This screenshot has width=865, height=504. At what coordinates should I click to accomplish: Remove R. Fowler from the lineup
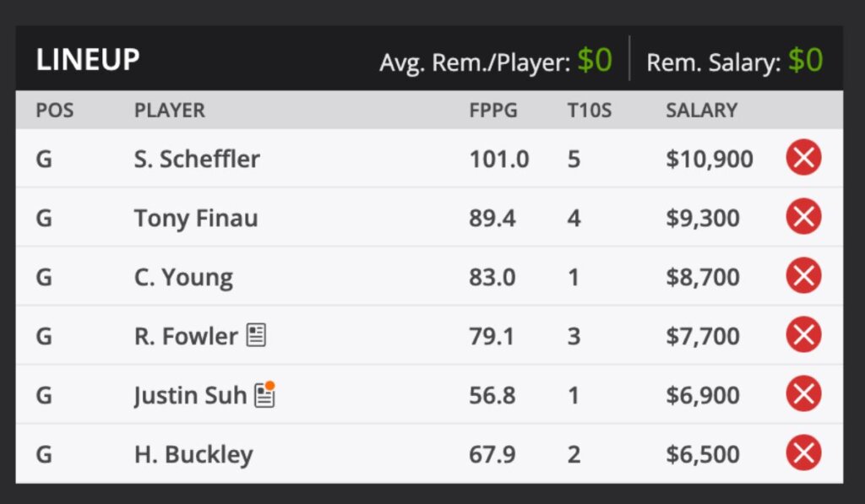coord(803,335)
